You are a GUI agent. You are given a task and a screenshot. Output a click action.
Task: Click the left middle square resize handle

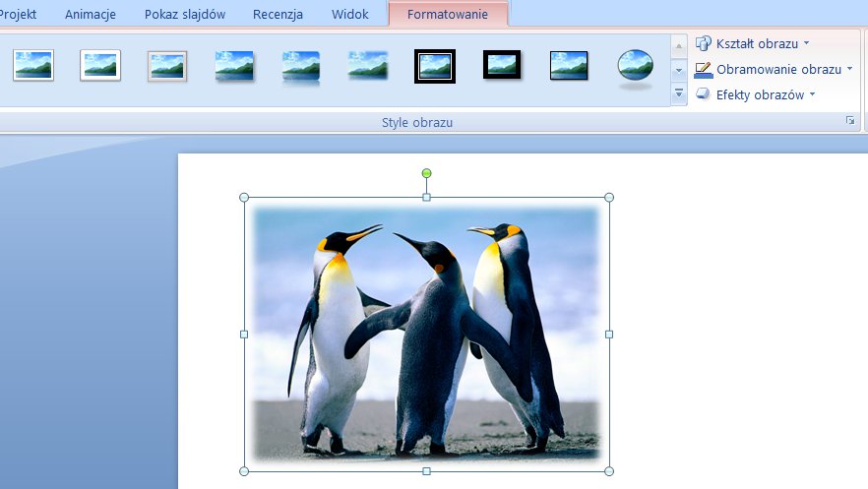tap(244, 335)
